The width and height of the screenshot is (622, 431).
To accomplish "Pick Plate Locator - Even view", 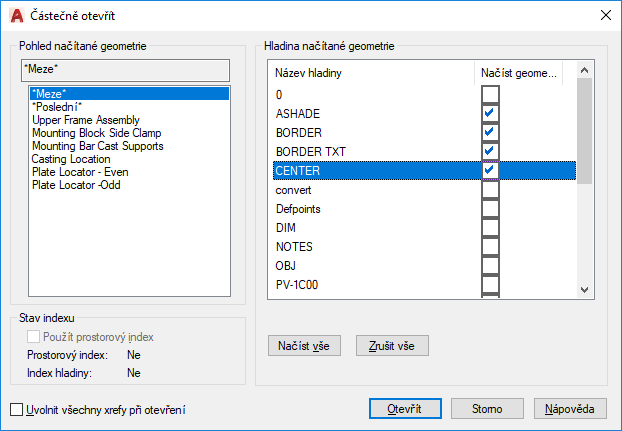I will 80,172.
